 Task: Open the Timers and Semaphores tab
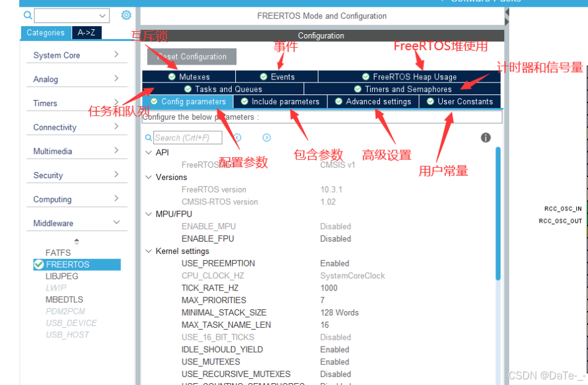point(402,89)
